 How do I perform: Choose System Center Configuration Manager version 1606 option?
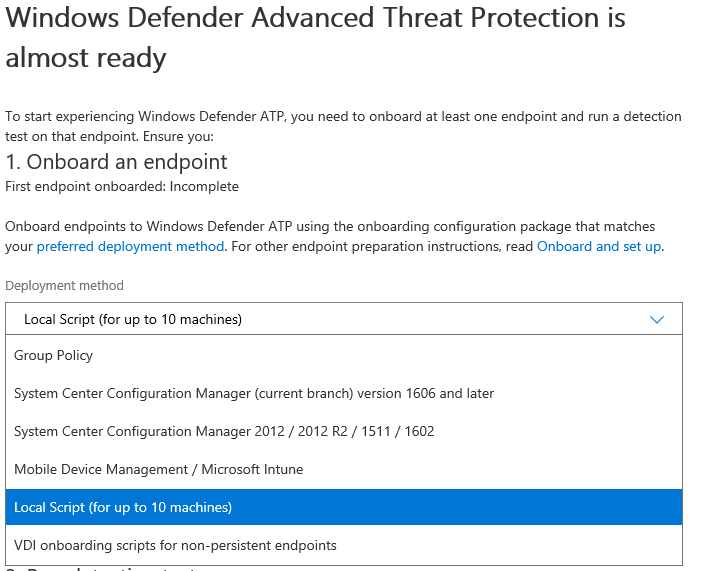[x=254, y=394]
